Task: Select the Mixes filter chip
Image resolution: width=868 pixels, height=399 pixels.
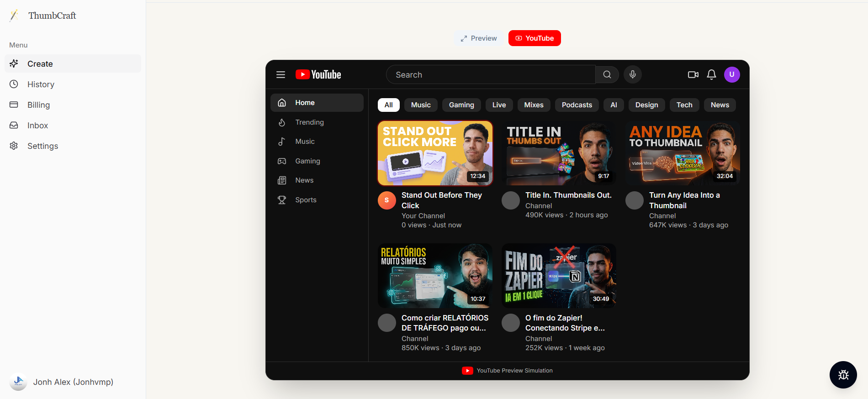Action: [534, 105]
